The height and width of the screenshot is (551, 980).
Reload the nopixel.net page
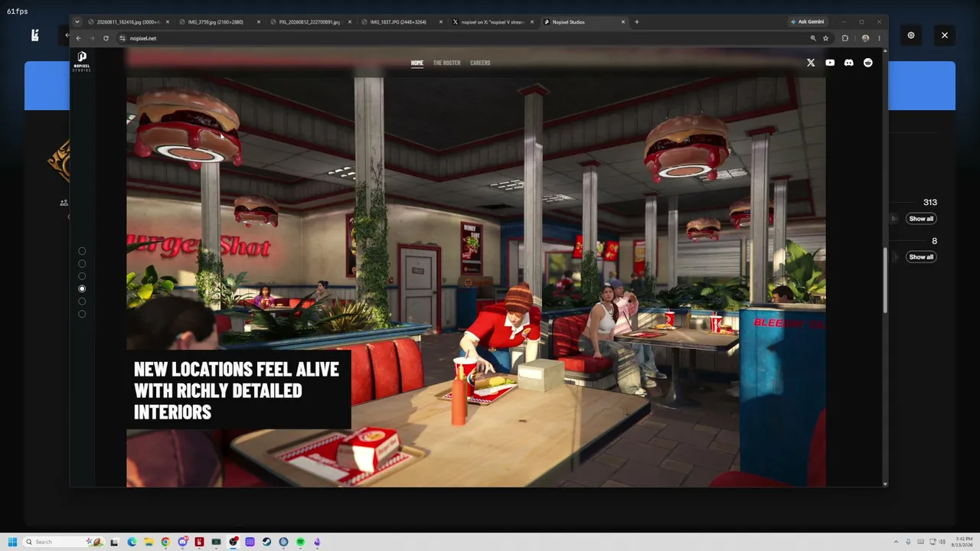(x=106, y=38)
